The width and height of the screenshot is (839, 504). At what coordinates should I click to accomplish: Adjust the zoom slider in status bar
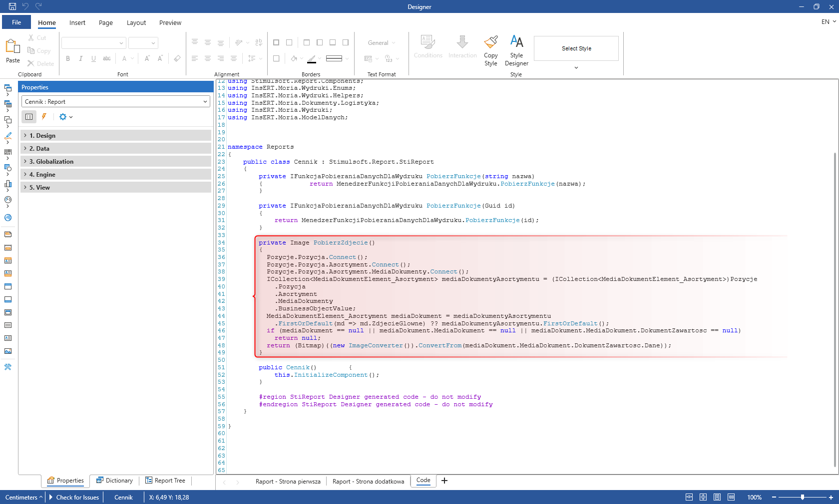point(802,497)
